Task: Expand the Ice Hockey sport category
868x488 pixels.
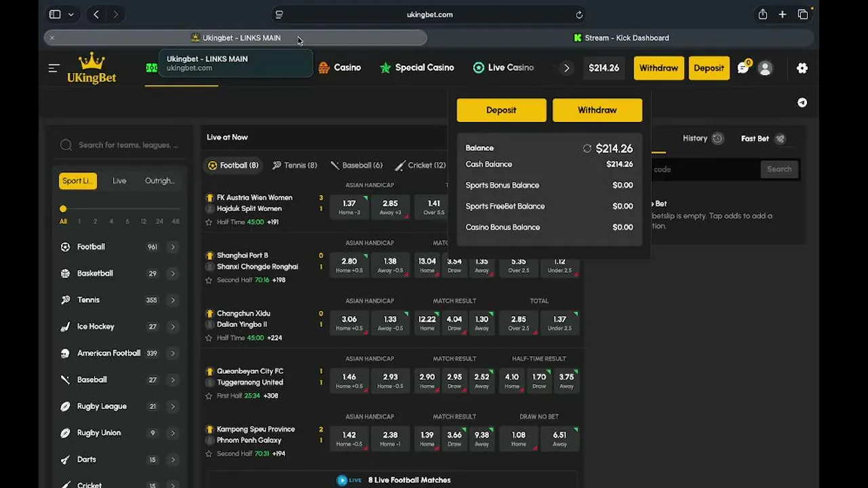Action: coord(173,327)
